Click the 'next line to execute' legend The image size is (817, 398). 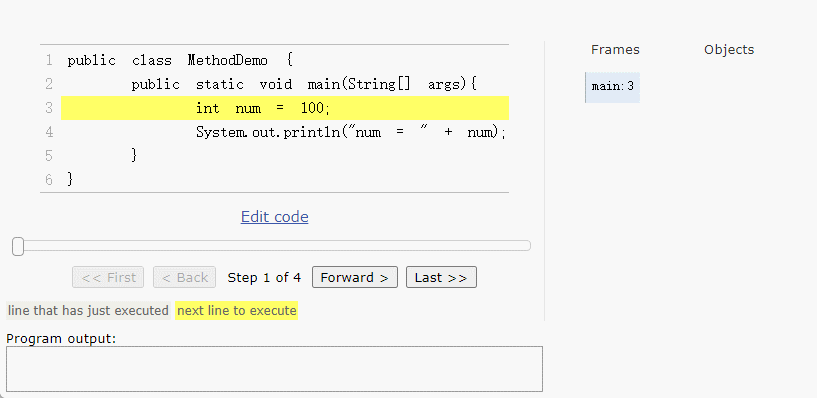pyautogui.click(x=237, y=310)
